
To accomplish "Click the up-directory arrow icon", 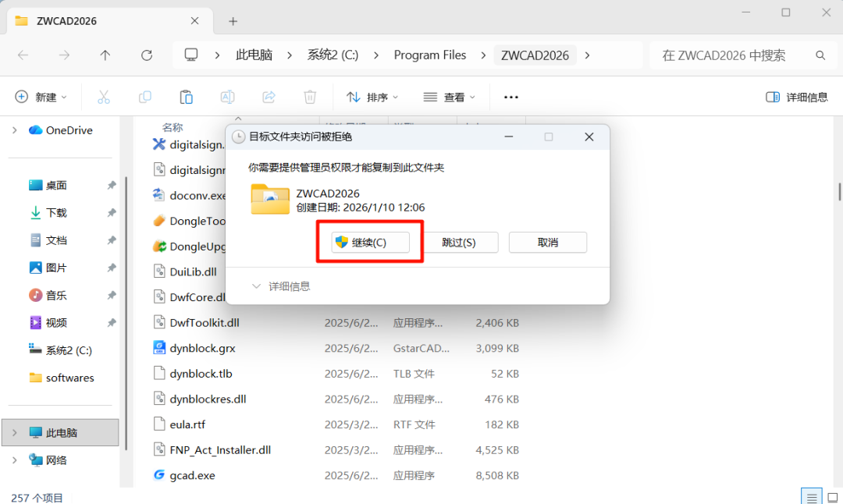I will tap(105, 55).
